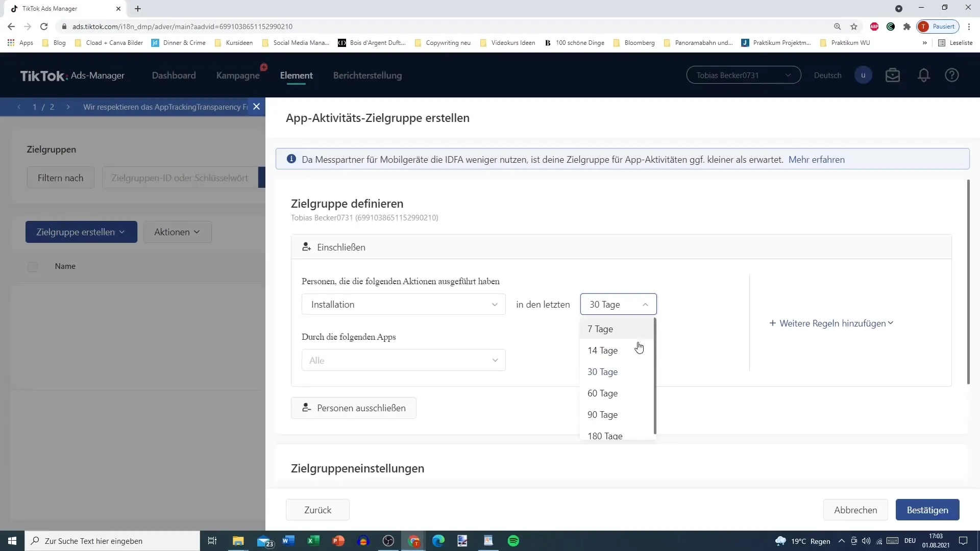980x551 pixels.
Task: Click the Windows Start button
Action: point(12,541)
